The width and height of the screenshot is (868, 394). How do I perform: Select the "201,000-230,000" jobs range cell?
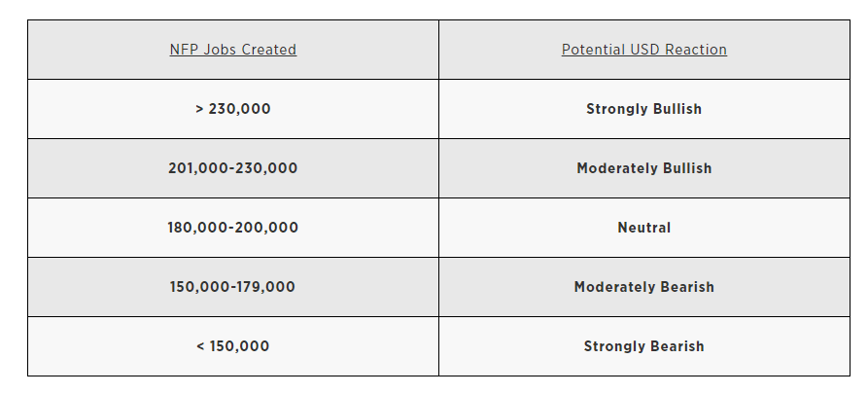tap(232, 168)
